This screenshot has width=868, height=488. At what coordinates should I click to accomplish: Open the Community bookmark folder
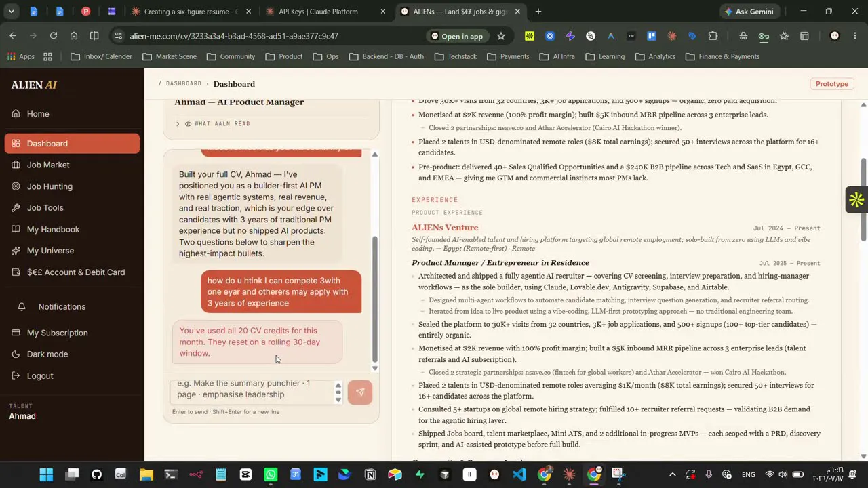231,56
